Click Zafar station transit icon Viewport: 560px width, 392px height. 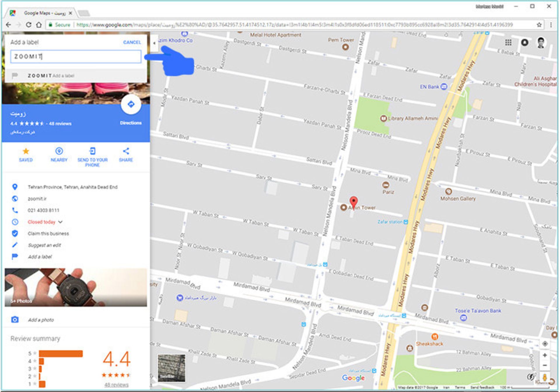tap(405, 222)
